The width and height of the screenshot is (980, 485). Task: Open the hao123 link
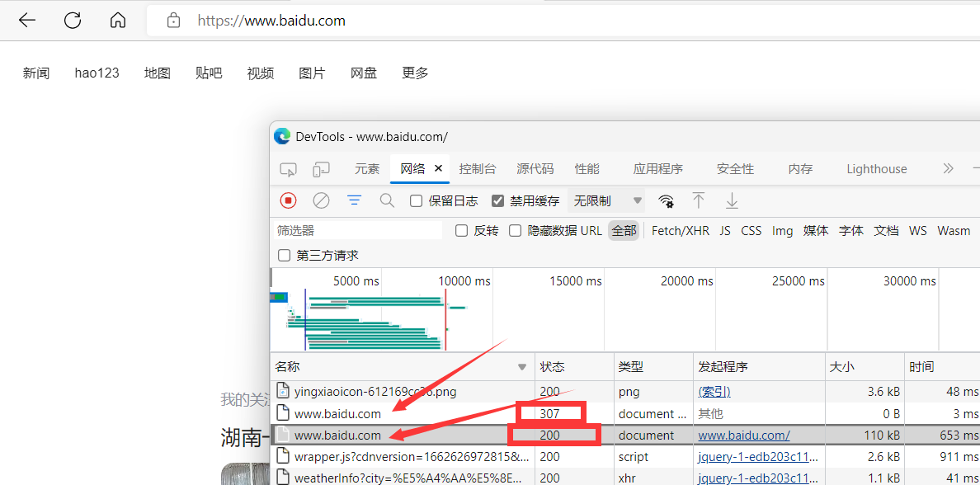[97, 73]
